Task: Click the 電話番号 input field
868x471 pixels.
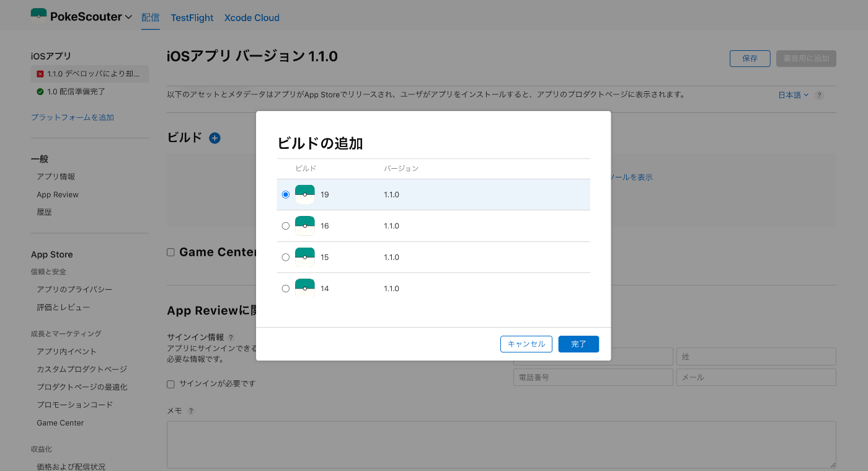Action: (593, 377)
